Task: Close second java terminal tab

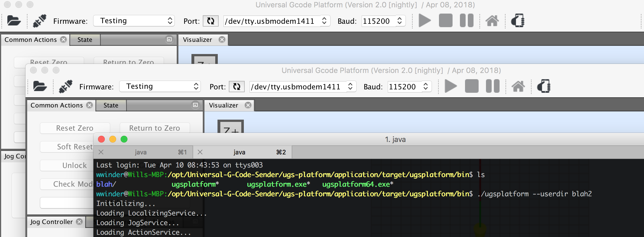Action: [x=200, y=152]
